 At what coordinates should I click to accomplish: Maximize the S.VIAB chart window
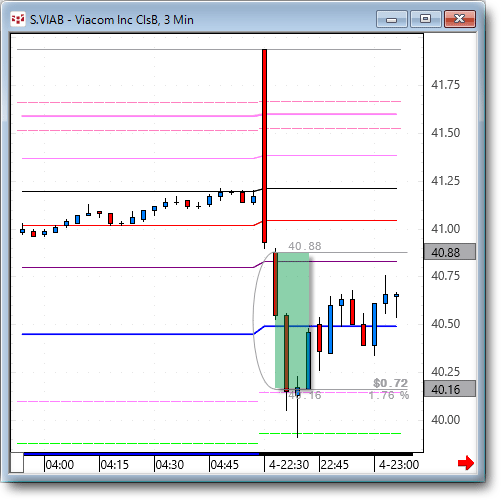point(425,19)
